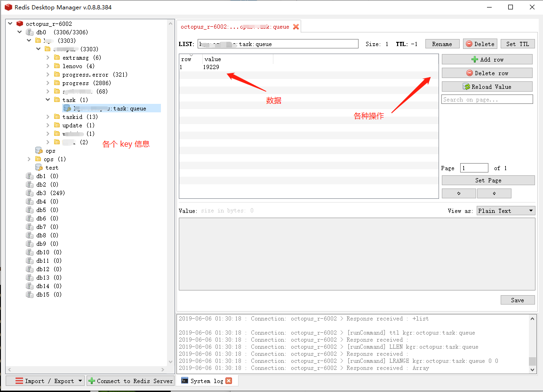This screenshot has width=543, height=392.
Task: Click the Set TTL button
Action: 518,44
